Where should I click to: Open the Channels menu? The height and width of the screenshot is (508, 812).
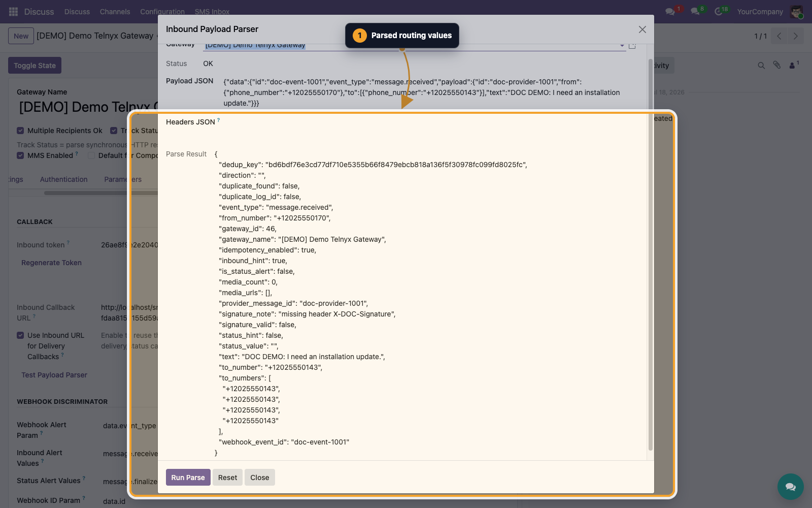115,12
